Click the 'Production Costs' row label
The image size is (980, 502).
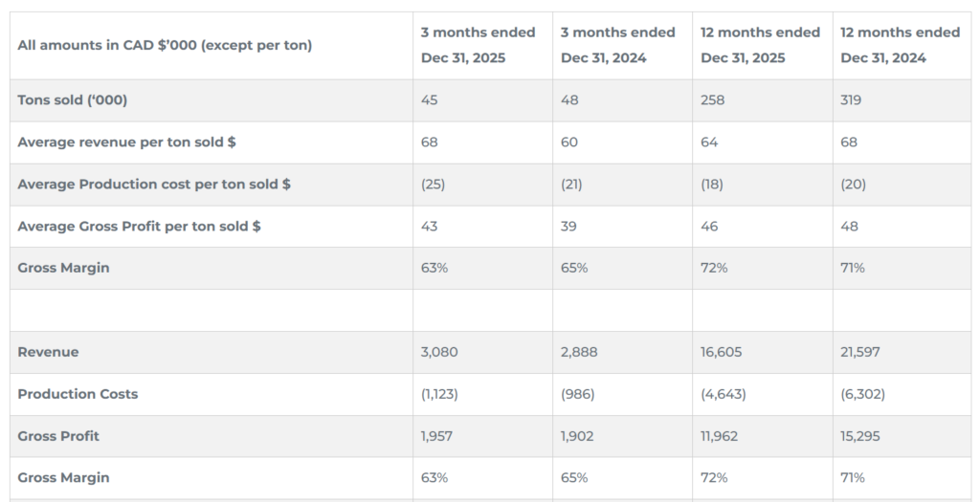click(78, 394)
